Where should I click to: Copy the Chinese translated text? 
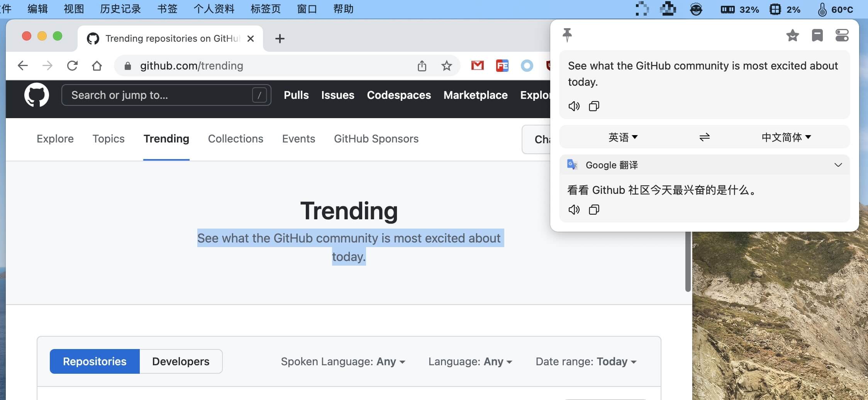point(594,210)
